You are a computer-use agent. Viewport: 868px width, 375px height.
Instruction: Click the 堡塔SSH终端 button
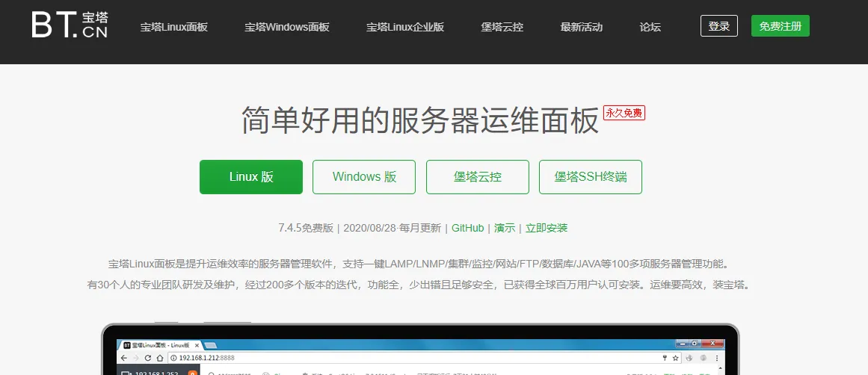pos(591,177)
